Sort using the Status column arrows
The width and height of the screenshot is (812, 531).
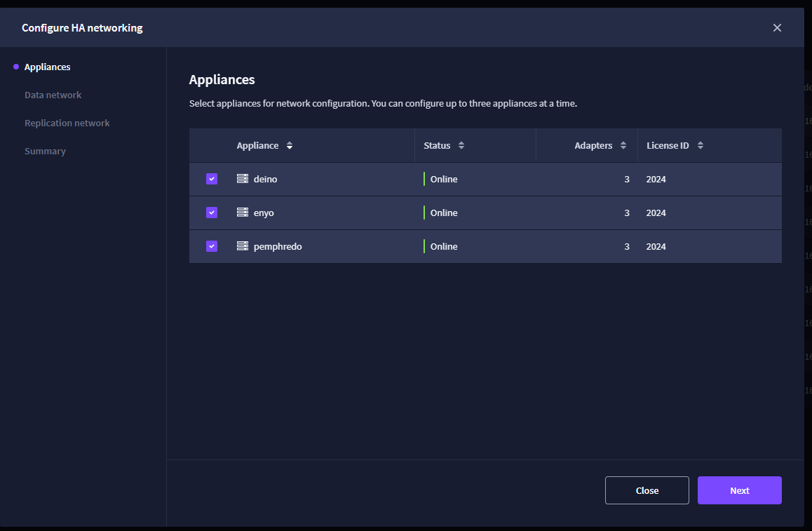click(x=461, y=146)
